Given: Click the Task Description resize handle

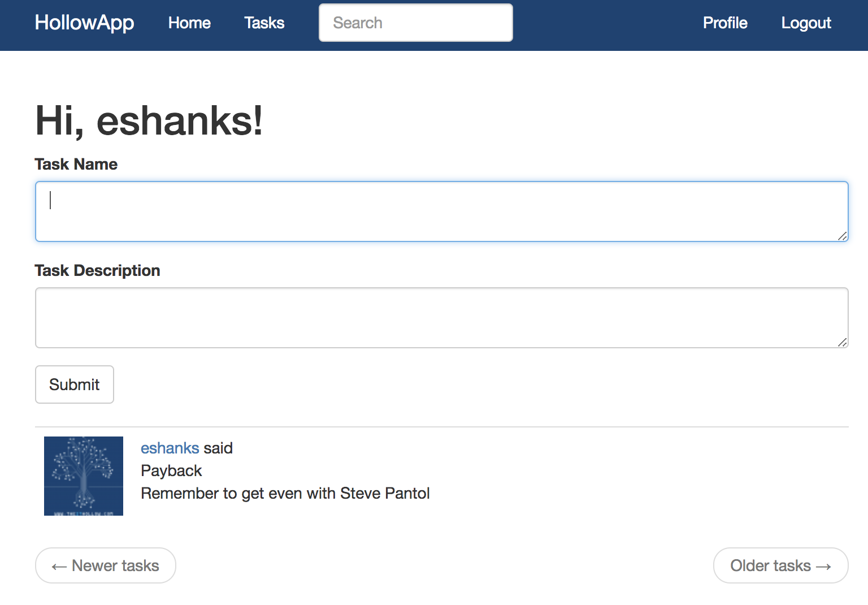Looking at the screenshot, I should point(842,342).
